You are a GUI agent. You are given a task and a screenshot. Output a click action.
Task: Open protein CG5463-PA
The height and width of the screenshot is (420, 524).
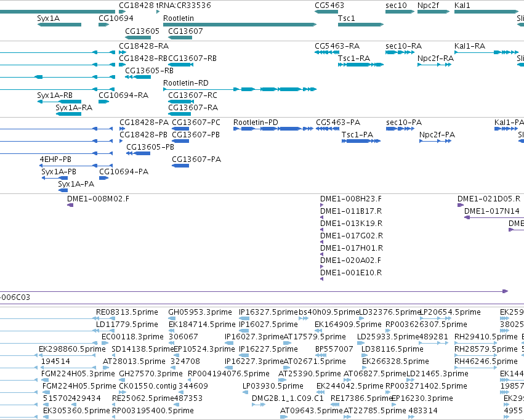338,123
